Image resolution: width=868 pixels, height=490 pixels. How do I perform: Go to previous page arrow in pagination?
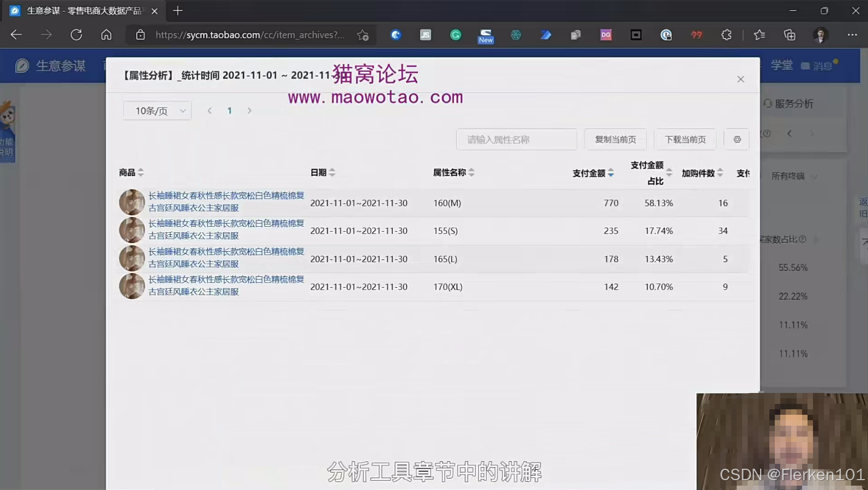(x=210, y=111)
